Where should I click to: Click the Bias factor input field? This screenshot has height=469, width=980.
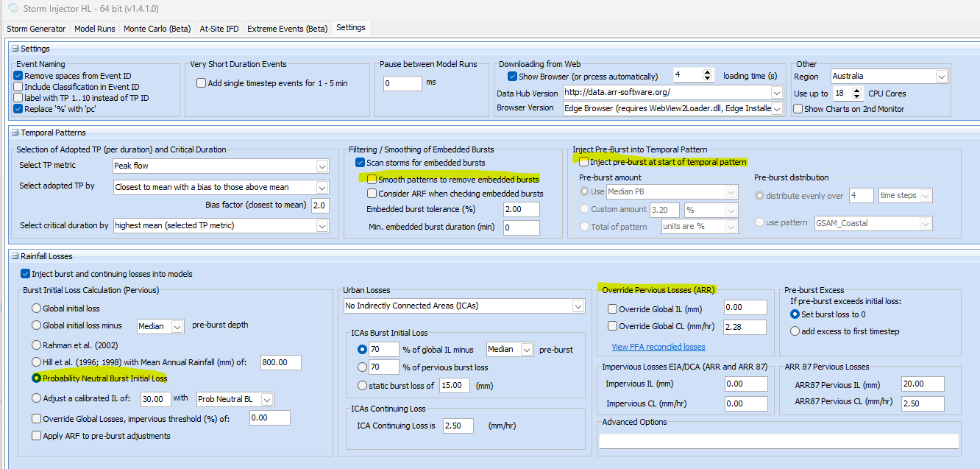click(320, 205)
